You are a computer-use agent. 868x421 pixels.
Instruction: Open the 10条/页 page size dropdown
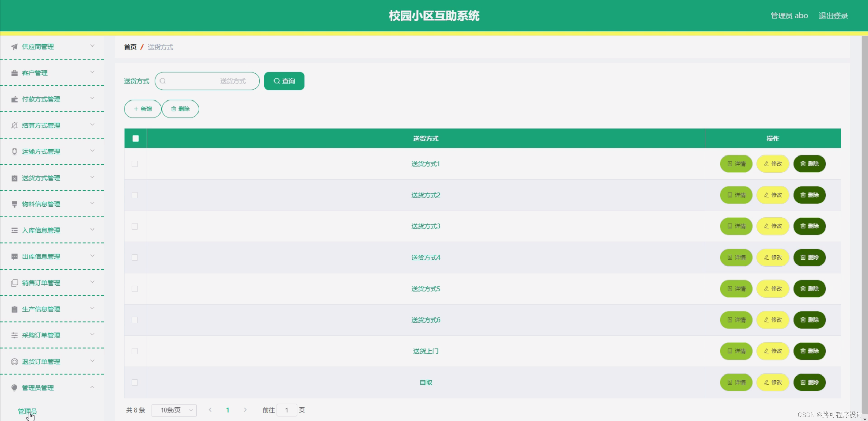tap(174, 410)
